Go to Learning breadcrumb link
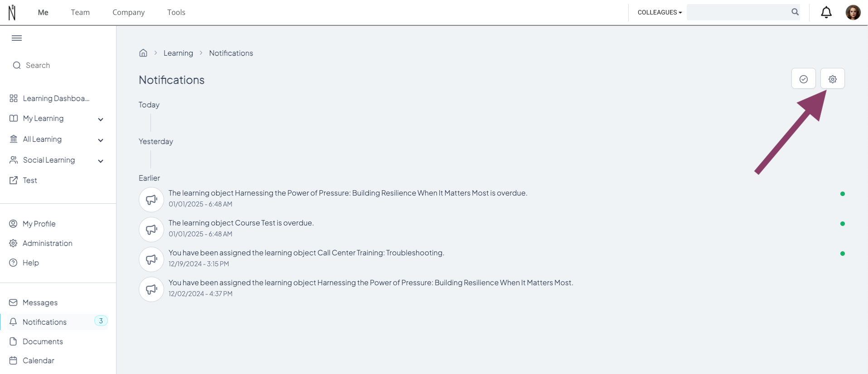 pyautogui.click(x=178, y=53)
